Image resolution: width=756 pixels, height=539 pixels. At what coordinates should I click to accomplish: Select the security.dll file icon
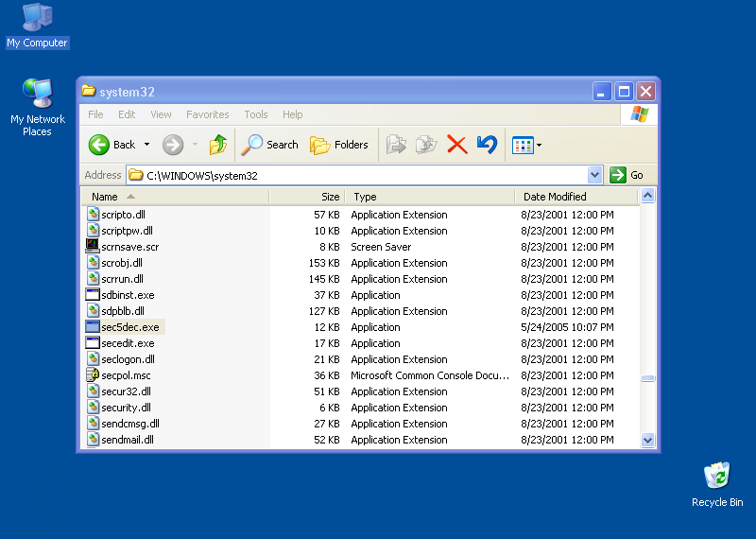click(x=93, y=408)
